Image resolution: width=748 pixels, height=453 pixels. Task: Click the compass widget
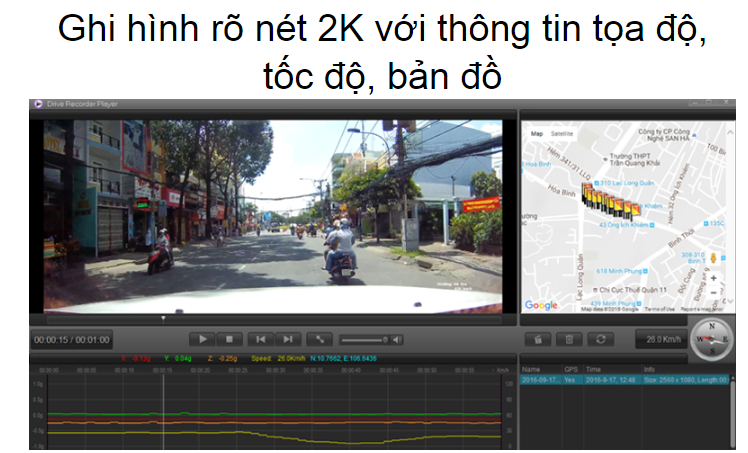coord(712,340)
